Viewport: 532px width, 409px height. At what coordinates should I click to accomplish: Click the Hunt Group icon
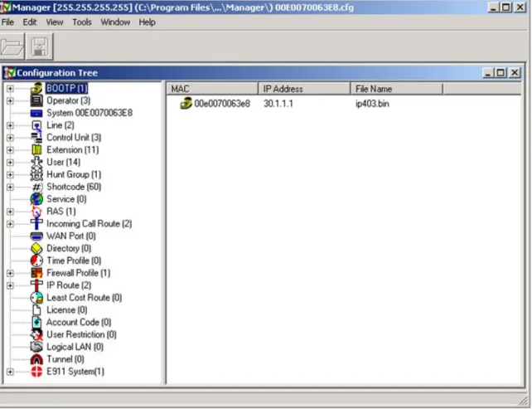[36, 174]
